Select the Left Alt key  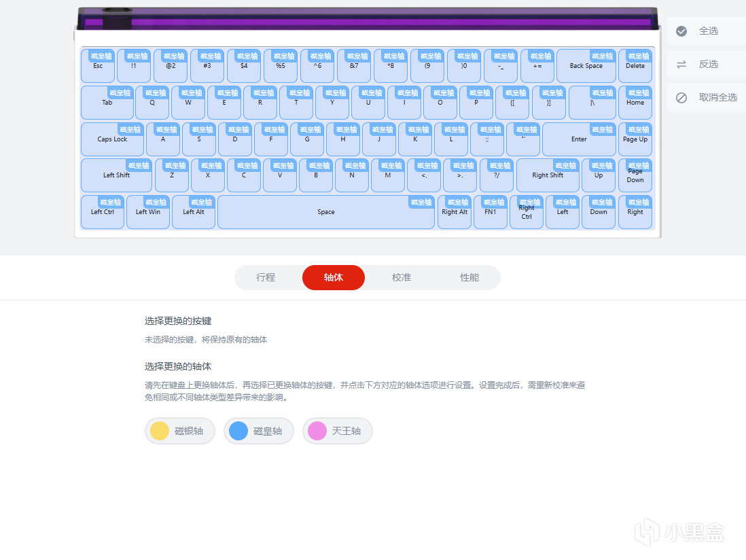coord(194,212)
